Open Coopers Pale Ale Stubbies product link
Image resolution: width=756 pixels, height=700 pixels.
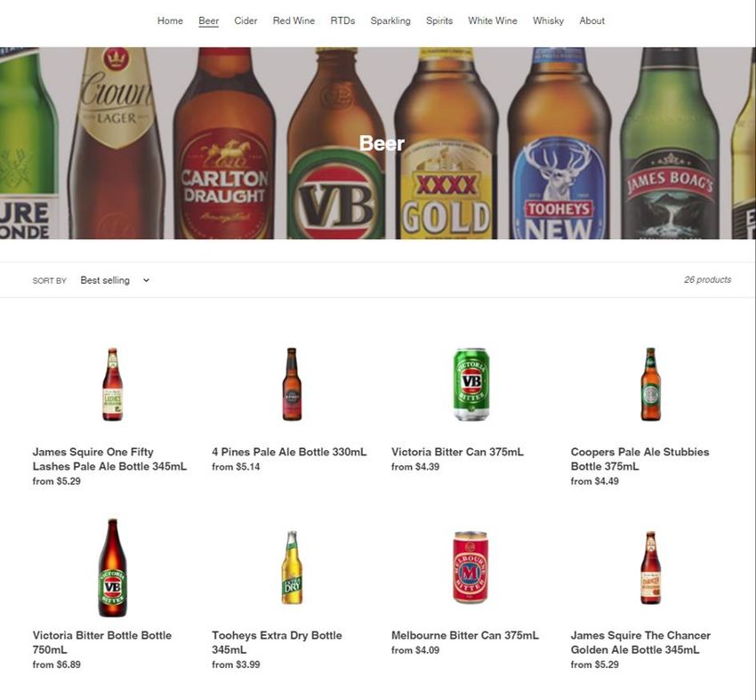pos(639,459)
